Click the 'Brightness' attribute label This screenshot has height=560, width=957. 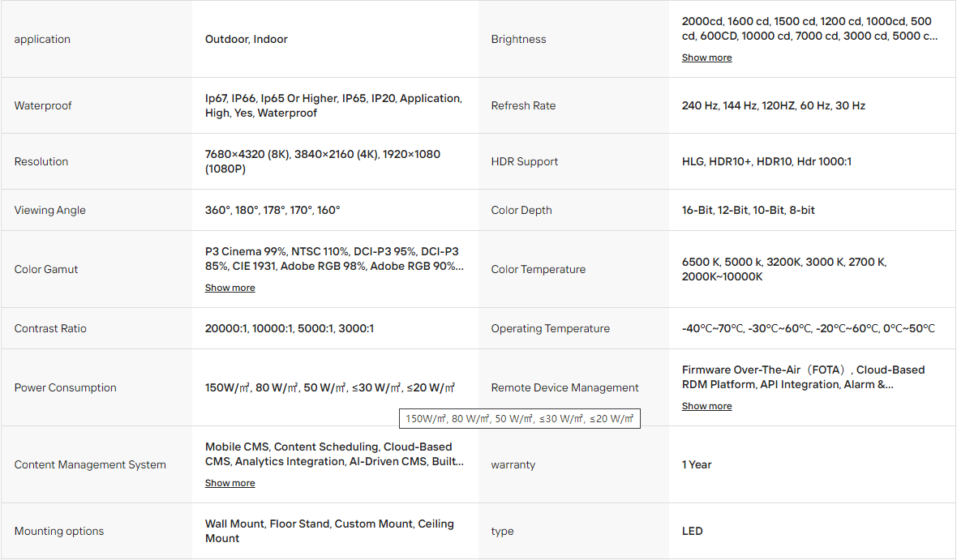point(518,39)
